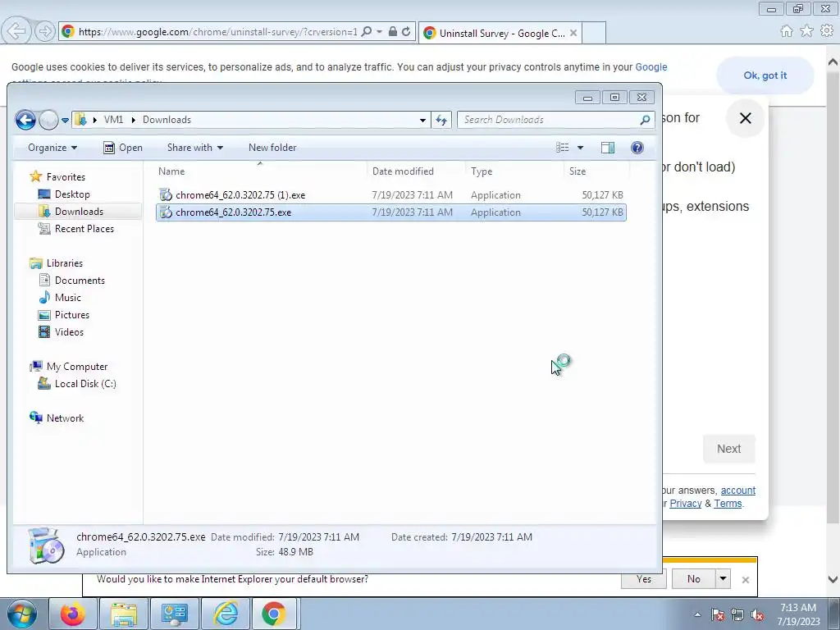The width and height of the screenshot is (840, 630).
Task: Open address bar previous locations dropdown
Action: (x=422, y=120)
